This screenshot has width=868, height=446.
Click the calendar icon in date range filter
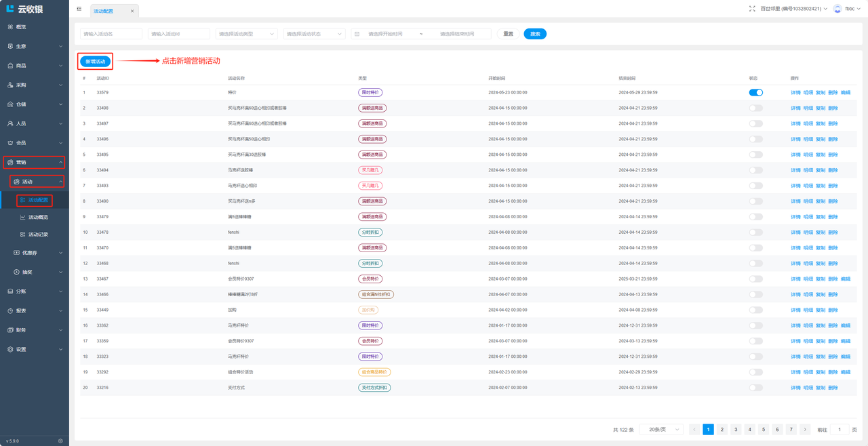357,34
